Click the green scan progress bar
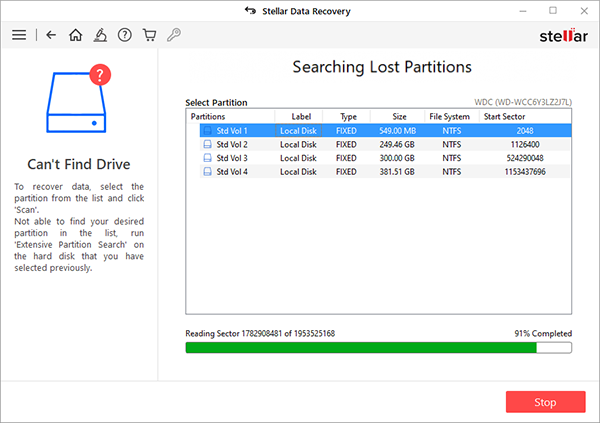 [x=360, y=348]
